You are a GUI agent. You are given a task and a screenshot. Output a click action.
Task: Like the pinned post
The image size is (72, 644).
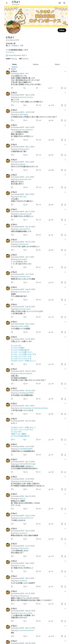(x=37, y=88)
